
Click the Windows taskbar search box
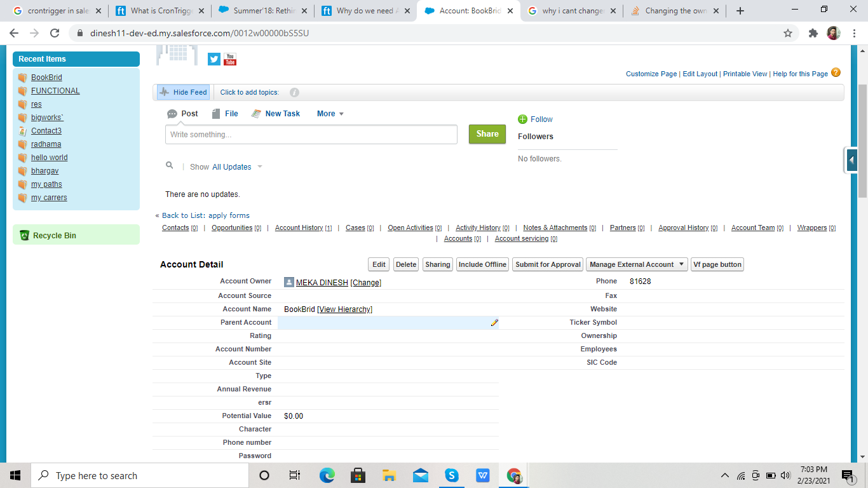pyautogui.click(x=139, y=475)
